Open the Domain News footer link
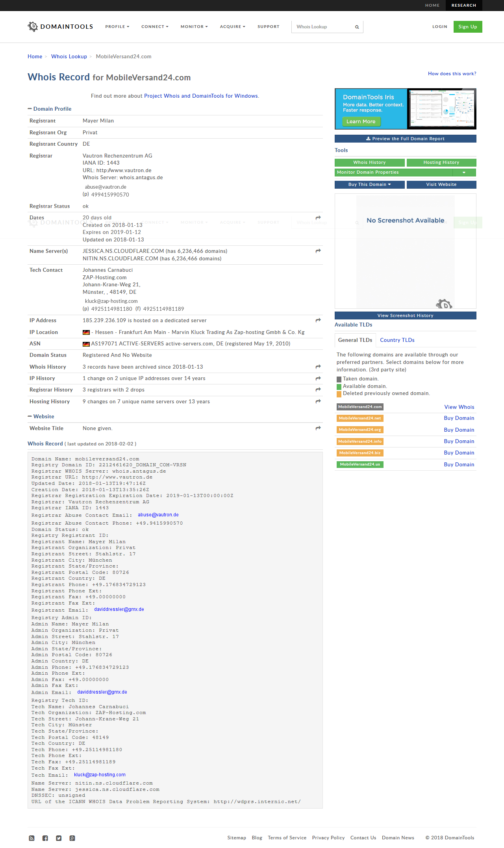The image size is (504, 848). (398, 838)
